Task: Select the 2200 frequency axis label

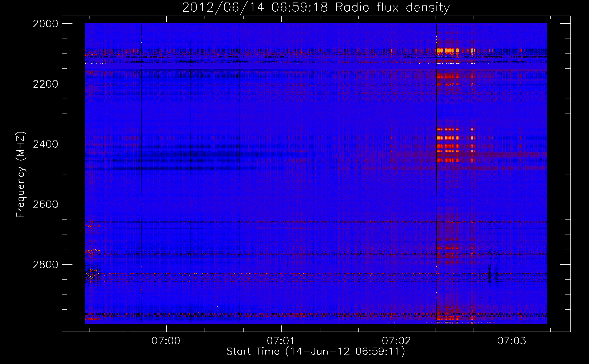Action: (x=46, y=84)
